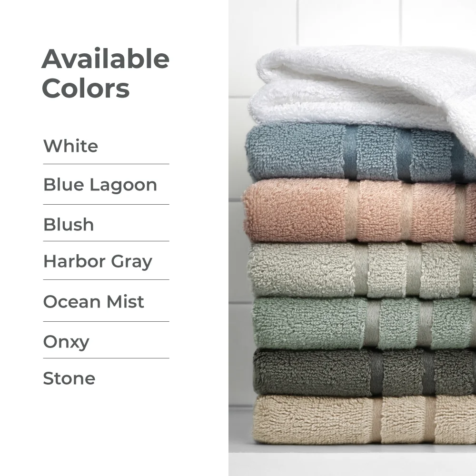Select the Stone color label
This screenshot has width=476, height=476.
click(69, 378)
